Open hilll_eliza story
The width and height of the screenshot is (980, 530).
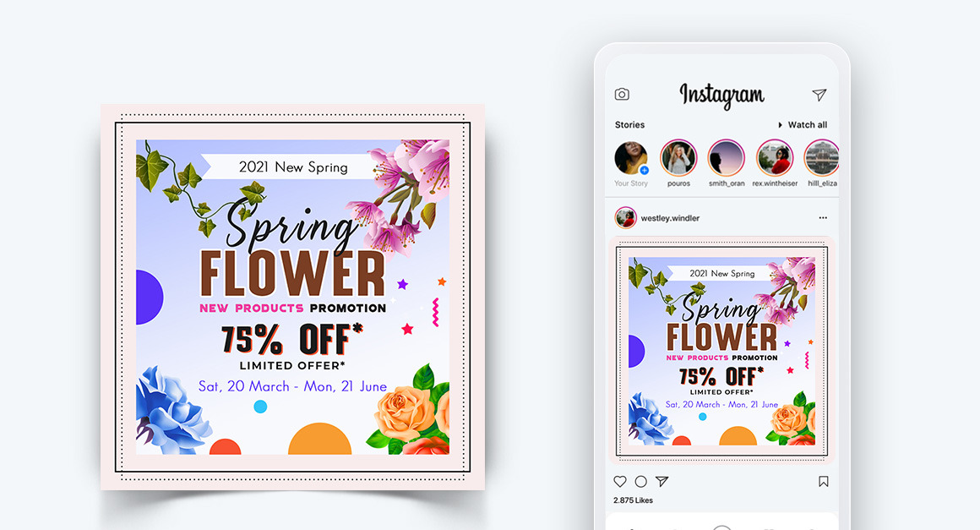(x=821, y=157)
